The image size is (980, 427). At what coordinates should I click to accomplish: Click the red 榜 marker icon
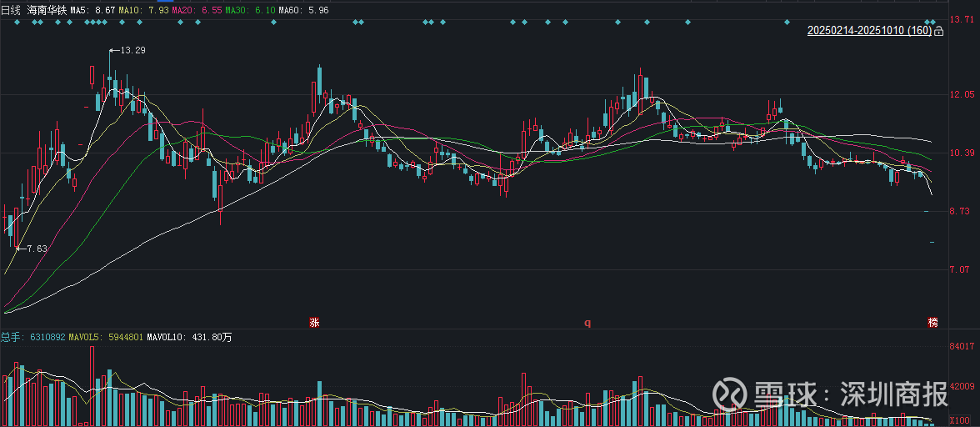click(x=932, y=323)
